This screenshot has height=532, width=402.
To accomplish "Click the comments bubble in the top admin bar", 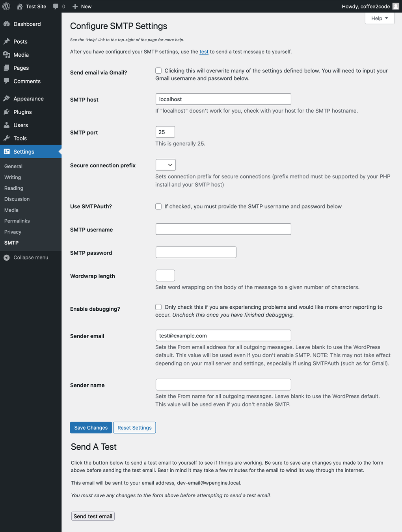I will pyautogui.click(x=56, y=6).
